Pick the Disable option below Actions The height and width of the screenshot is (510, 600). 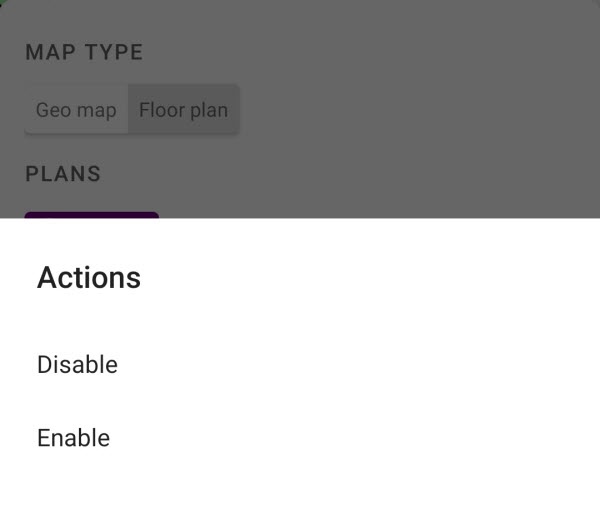point(78,365)
